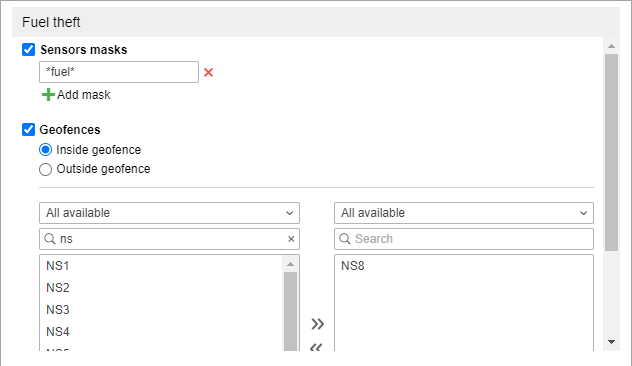Click Add mask link

(83, 95)
